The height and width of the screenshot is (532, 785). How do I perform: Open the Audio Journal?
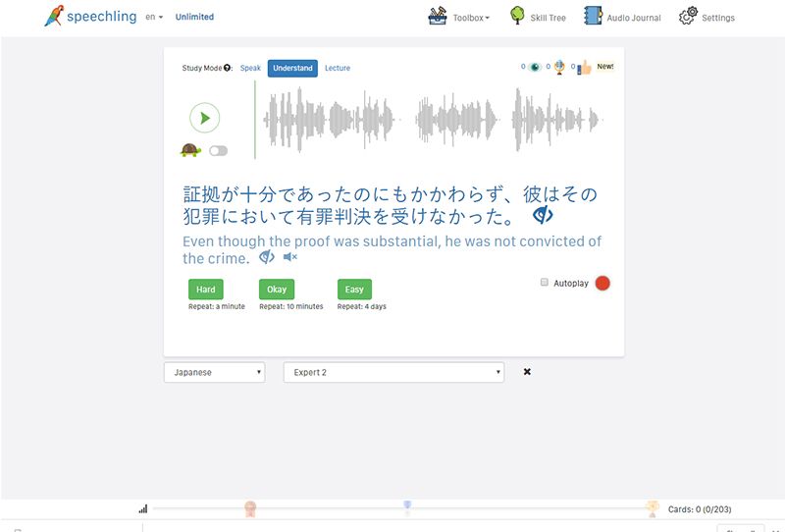click(x=622, y=17)
